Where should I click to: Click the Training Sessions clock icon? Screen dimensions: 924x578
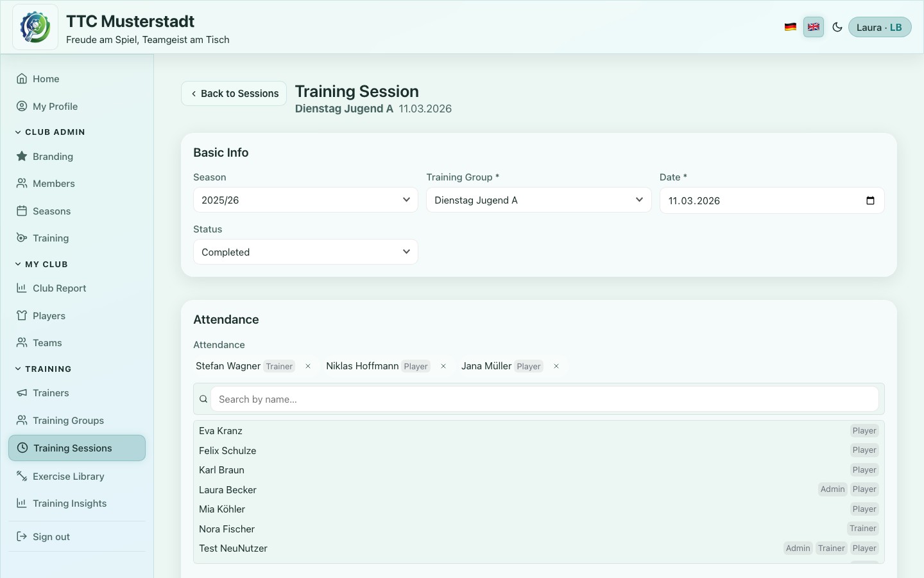[22, 448]
